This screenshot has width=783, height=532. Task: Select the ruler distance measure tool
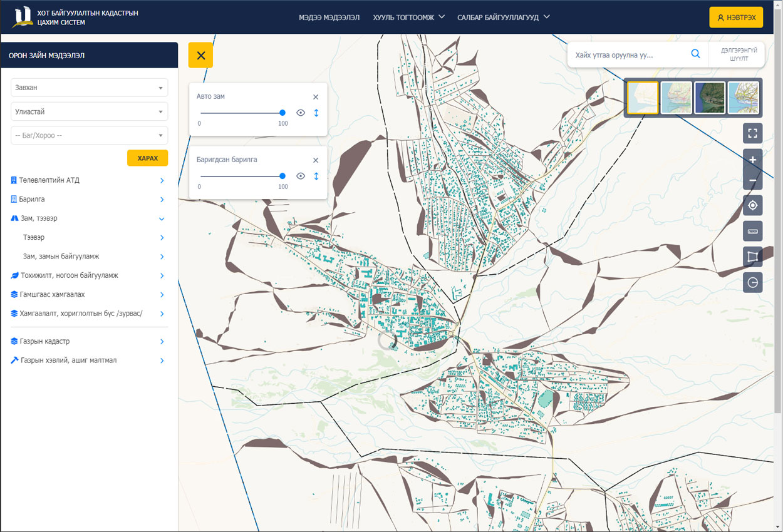752,232
